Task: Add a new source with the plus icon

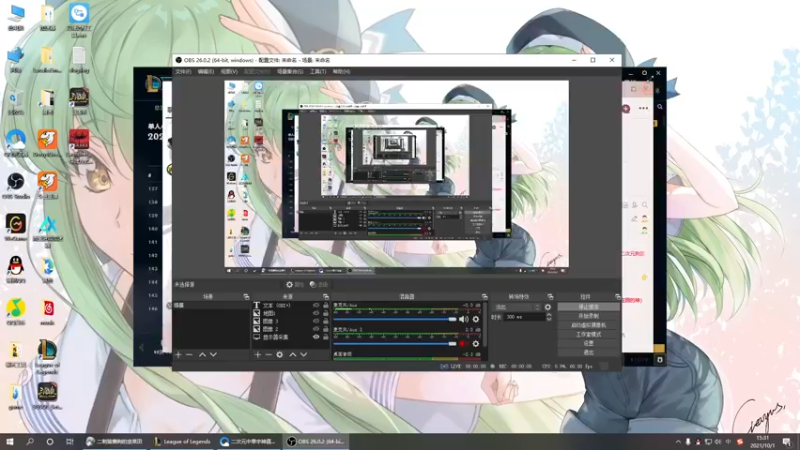Action: click(x=258, y=354)
